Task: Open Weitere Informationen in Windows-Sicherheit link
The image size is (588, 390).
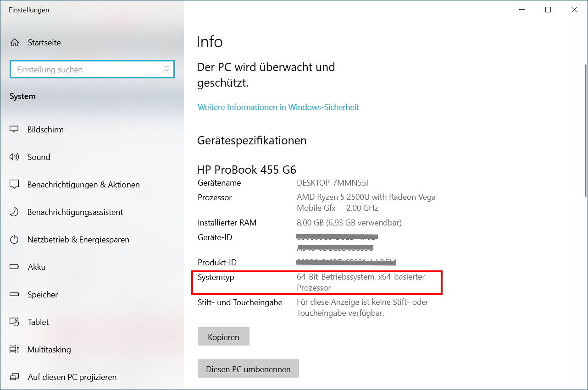Action: coord(278,107)
